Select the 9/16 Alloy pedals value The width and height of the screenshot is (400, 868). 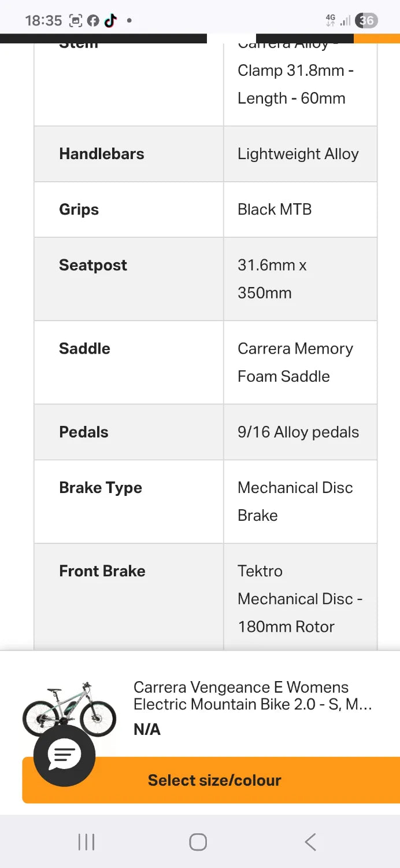tap(298, 432)
